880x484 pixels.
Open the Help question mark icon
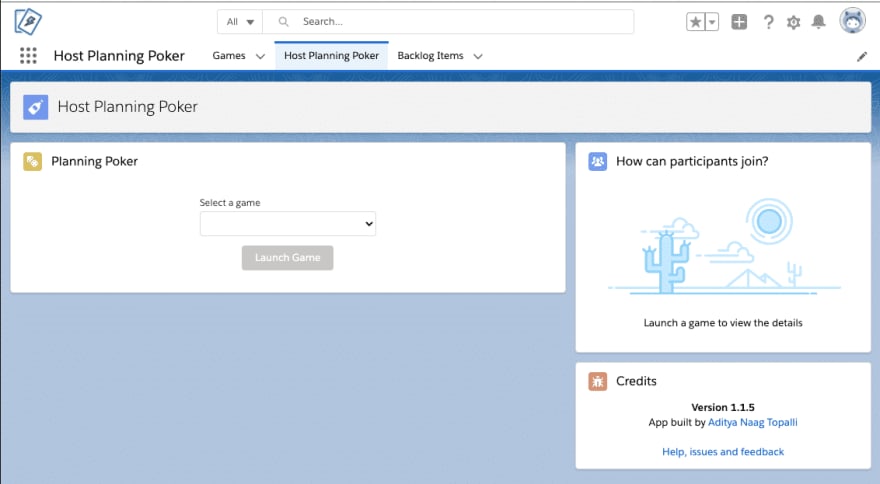click(768, 22)
